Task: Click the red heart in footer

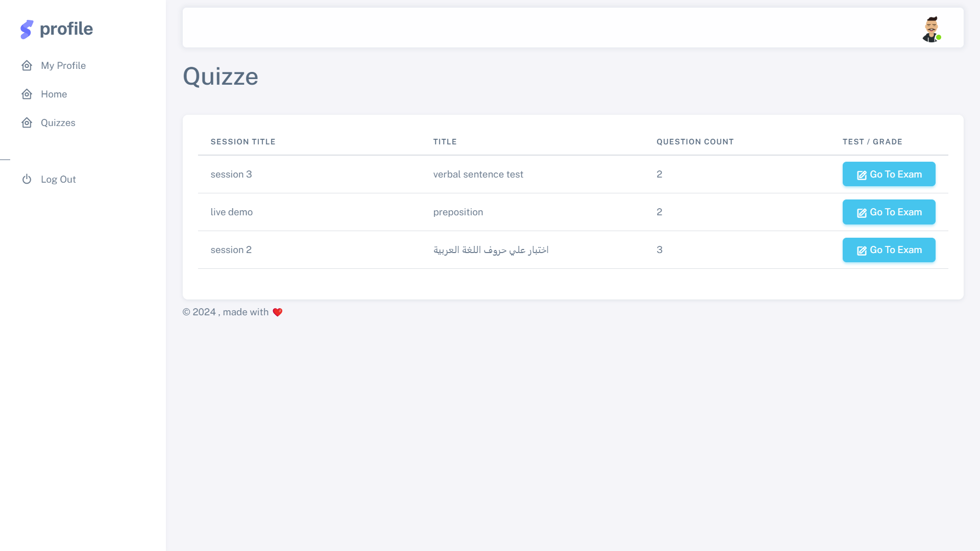Action: point(278,312)
